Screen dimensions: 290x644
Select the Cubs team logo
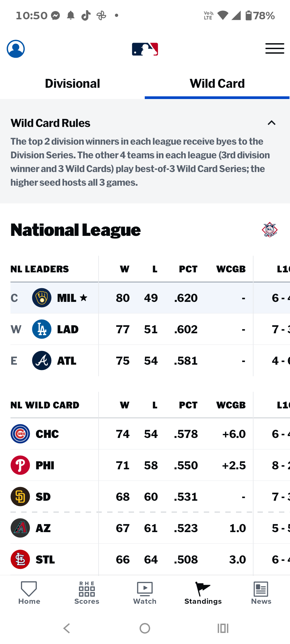[x=20, y=434]
